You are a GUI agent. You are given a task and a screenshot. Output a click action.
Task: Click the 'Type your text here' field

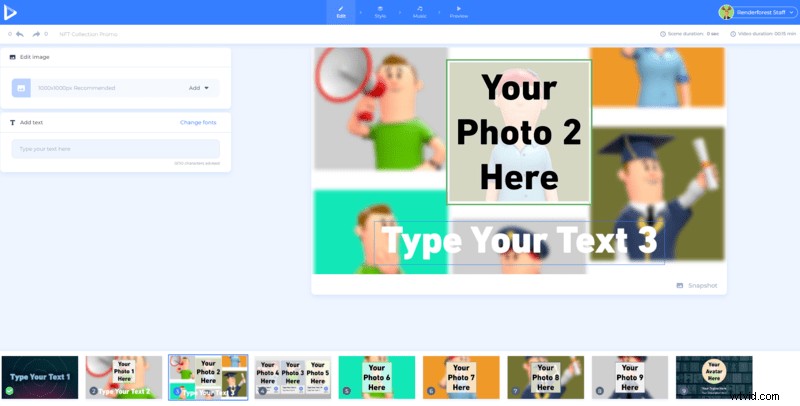pyautogui.click(x=115, y=149)
